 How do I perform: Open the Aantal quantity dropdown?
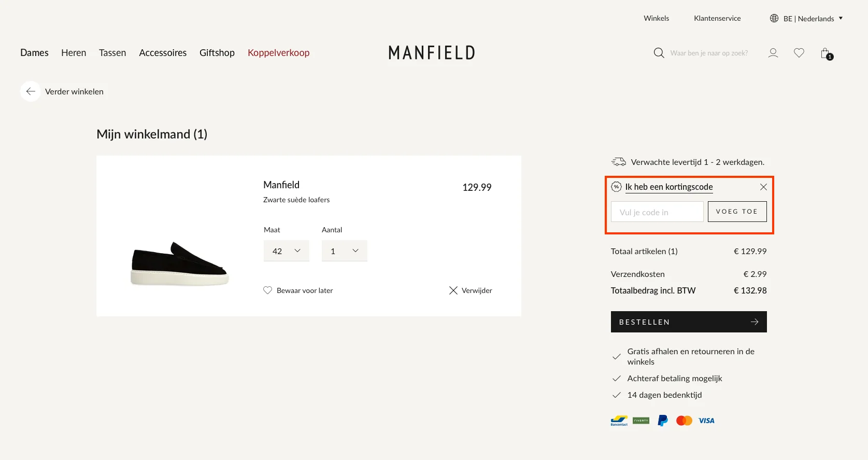click(x=344, y=250)
